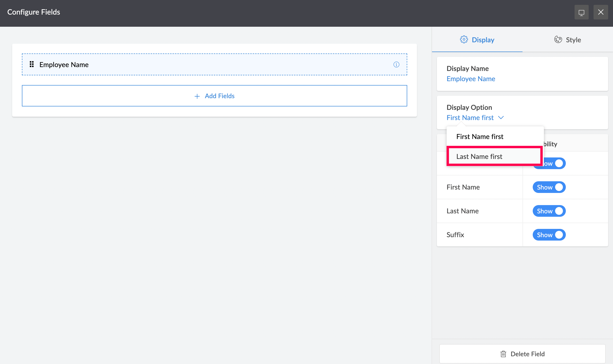Toggle Last Name Show switch
Image resolution: width=613 pixels, height=364 pixels.
coord(549,211)
